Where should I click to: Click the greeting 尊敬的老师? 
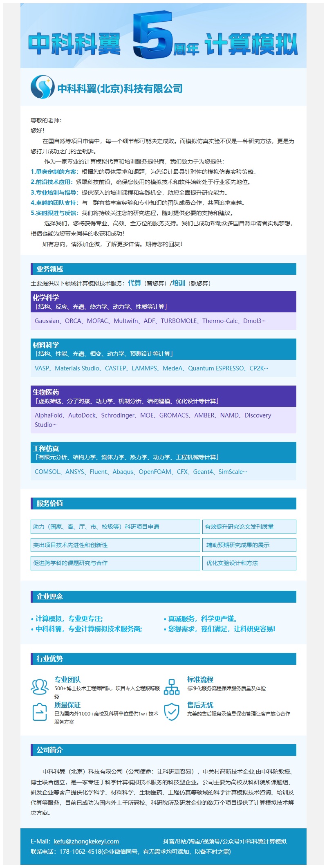click(x=46, y=120)
